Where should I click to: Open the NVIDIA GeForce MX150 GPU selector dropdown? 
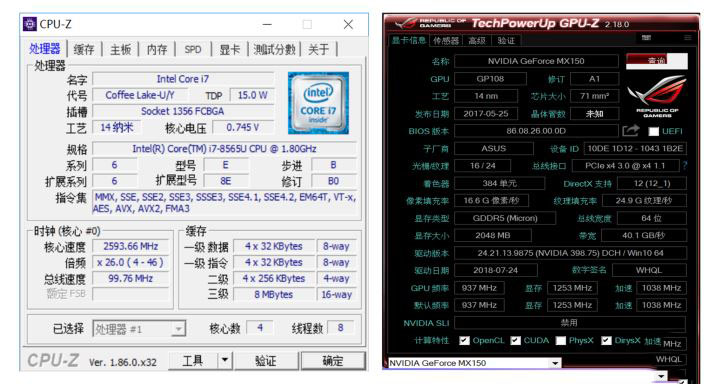click(x=475, y=363)
